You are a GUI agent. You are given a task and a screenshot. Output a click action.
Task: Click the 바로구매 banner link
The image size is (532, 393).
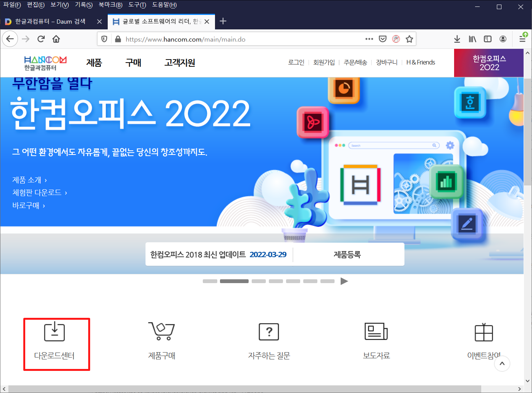[x=29, y=206]
